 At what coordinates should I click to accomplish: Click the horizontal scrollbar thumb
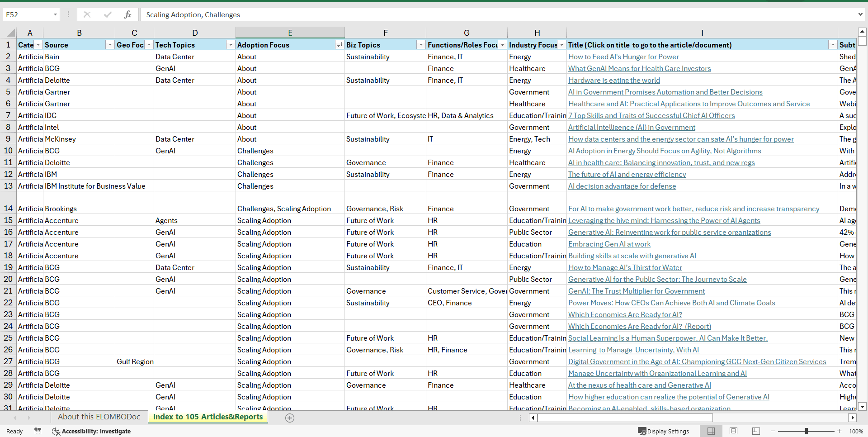tap(625, 418)
